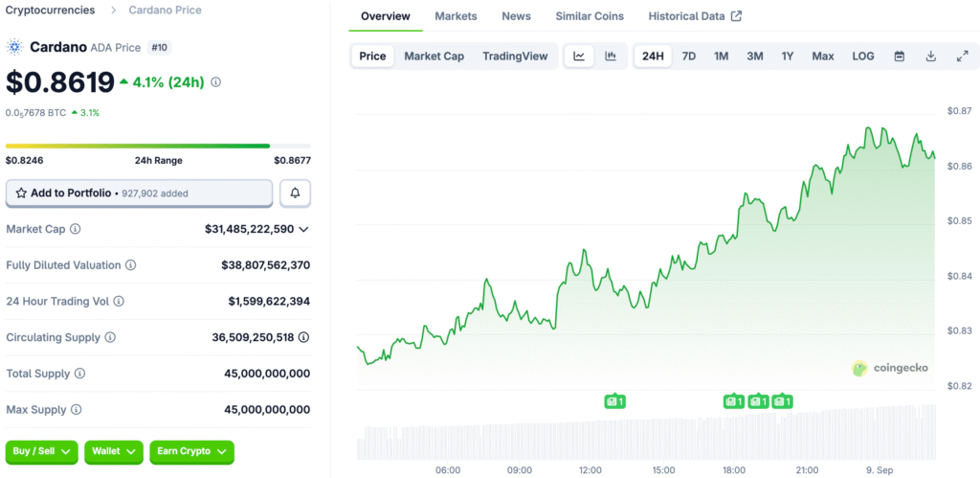Screen dimensions: 980x478
Task: Switch chart to Market Cap mode
Action: [434, 57]
